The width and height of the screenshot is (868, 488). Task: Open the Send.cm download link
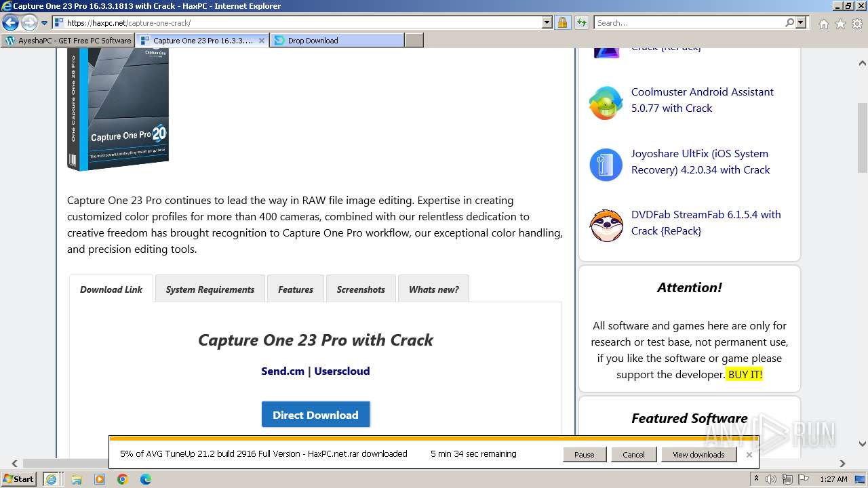[x=283, y=371]
